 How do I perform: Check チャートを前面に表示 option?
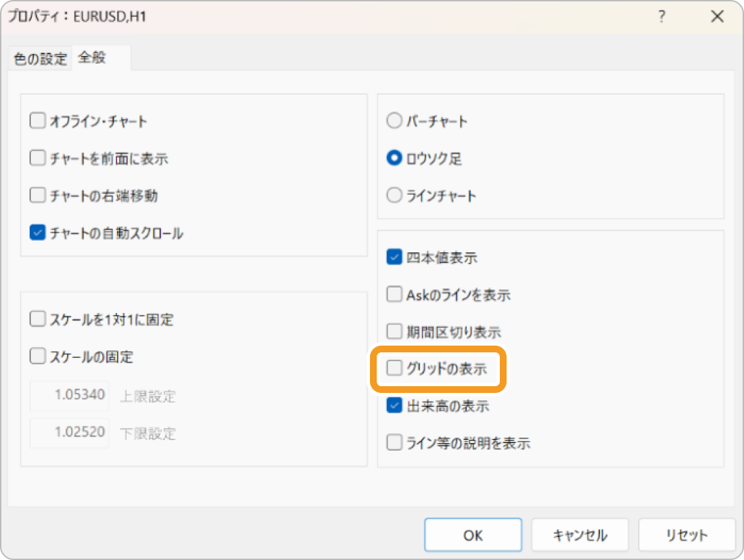(37, 158)
